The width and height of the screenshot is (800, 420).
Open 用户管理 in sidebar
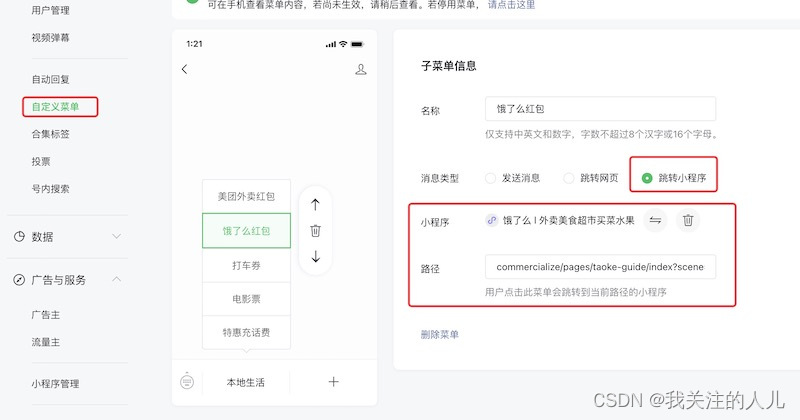coord(51,10)
